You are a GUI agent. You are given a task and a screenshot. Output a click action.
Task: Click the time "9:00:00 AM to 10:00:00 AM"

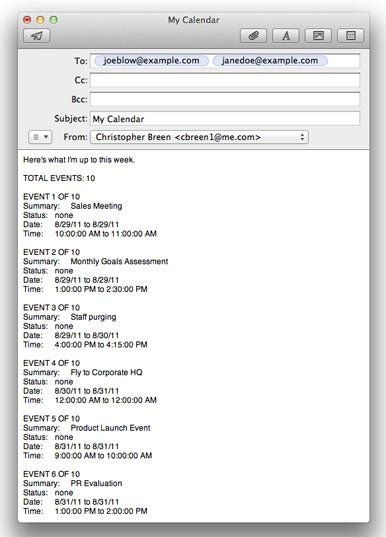point(103,455)
